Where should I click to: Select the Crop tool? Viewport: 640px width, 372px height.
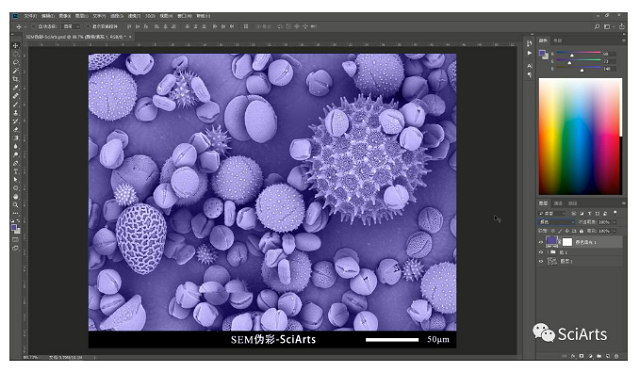click(16, 79)
